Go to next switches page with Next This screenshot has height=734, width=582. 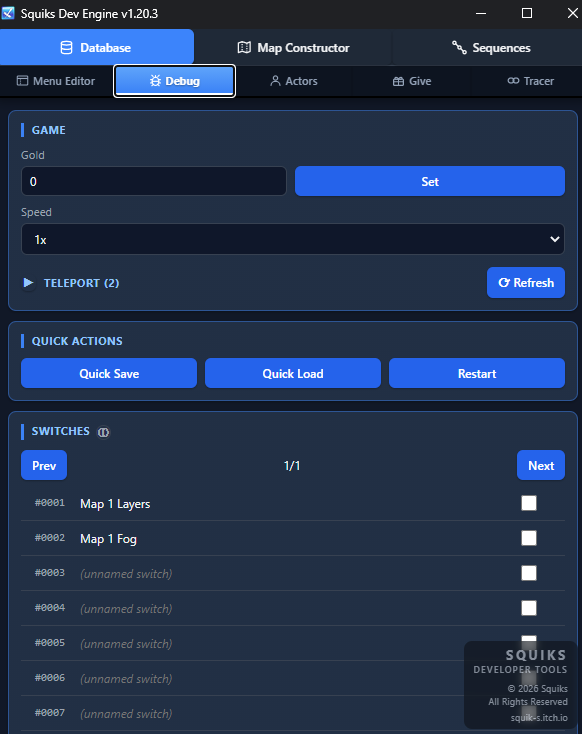(x=541, y=465)
